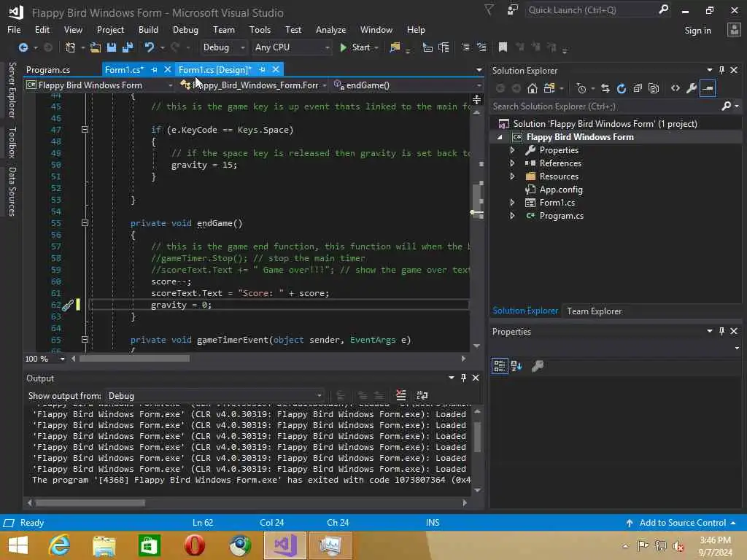747x560 pixels.
Task: Toggle Alphabetical sort in the Properties panel
Action: pos(516,366)
